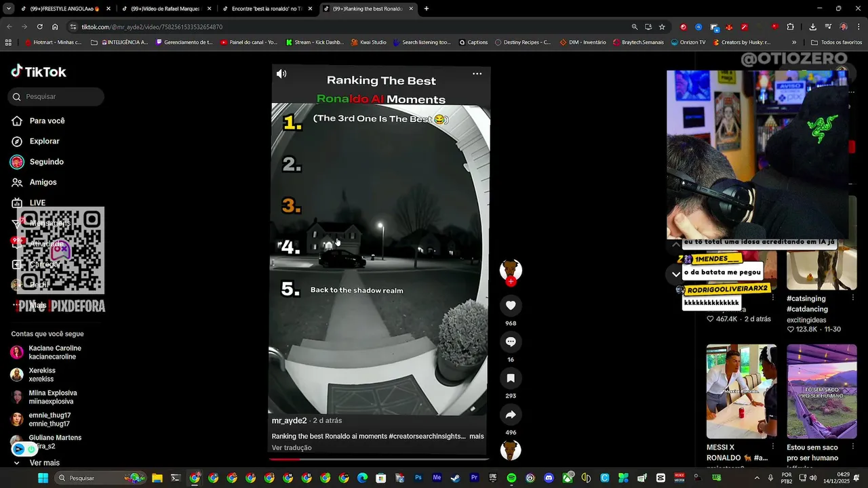868x488 pixels.
Task: Open the comments speech bubble icon
Action: tap(511, 342)
